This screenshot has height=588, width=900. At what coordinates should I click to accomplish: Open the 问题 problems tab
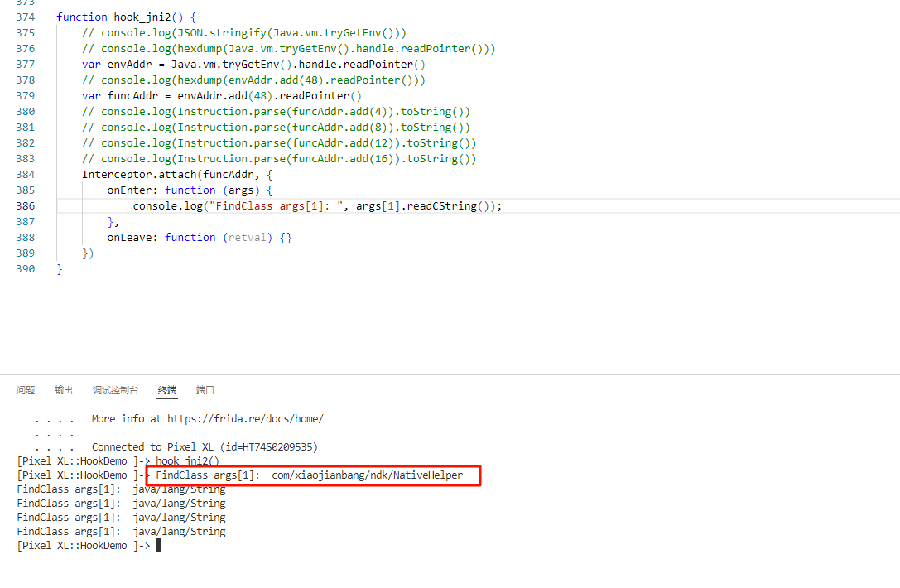coord(26,390)
